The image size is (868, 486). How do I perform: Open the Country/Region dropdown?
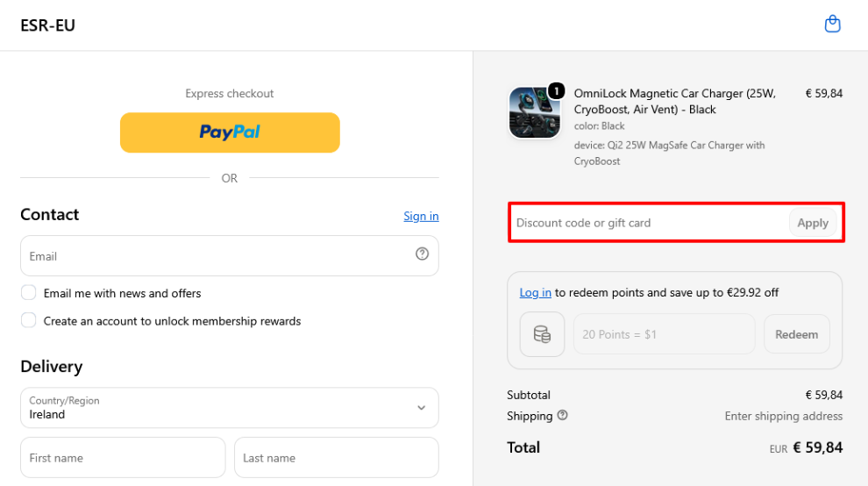pos(229,408)
